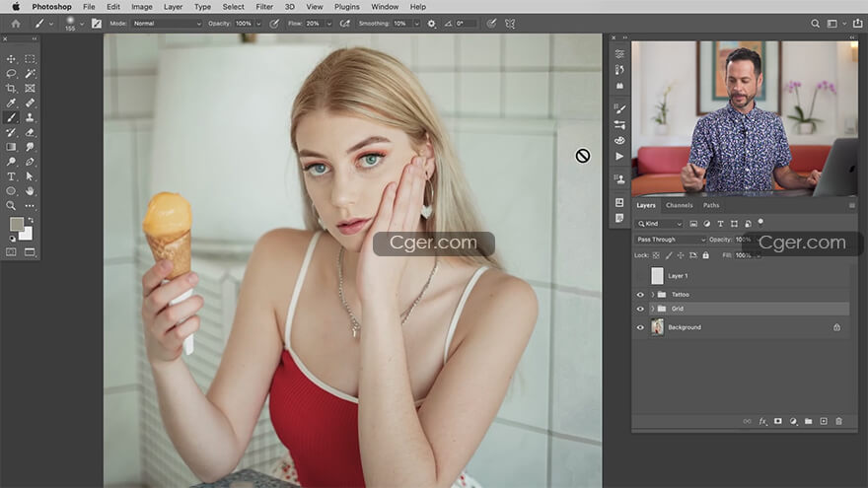868x488 pixels.
Task: Open the brush preset picker arrow
Action: click(82, 24)
